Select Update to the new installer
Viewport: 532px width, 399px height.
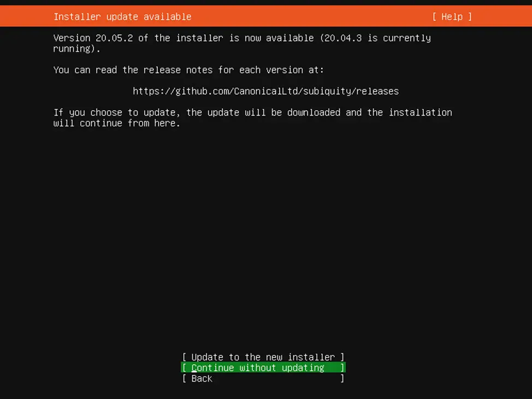[263, 357]
